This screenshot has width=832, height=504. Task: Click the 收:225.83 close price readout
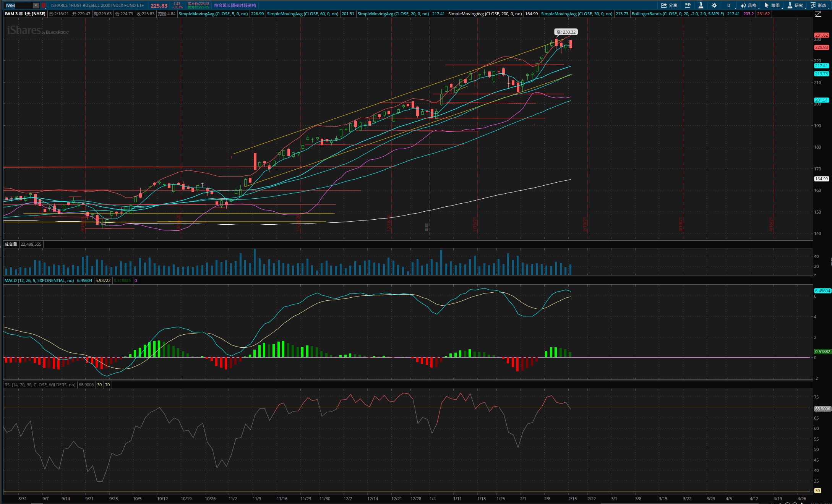[146, 14]
